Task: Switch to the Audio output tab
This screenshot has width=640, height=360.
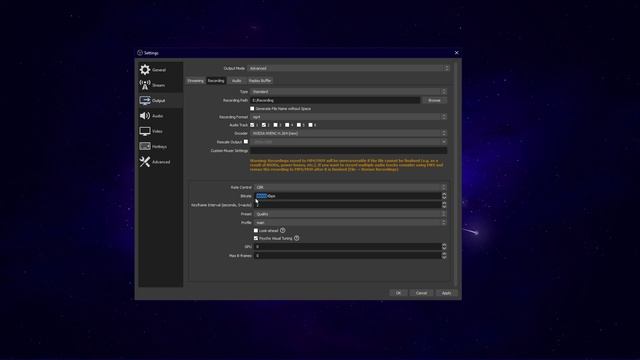Action: pos(236,81)
